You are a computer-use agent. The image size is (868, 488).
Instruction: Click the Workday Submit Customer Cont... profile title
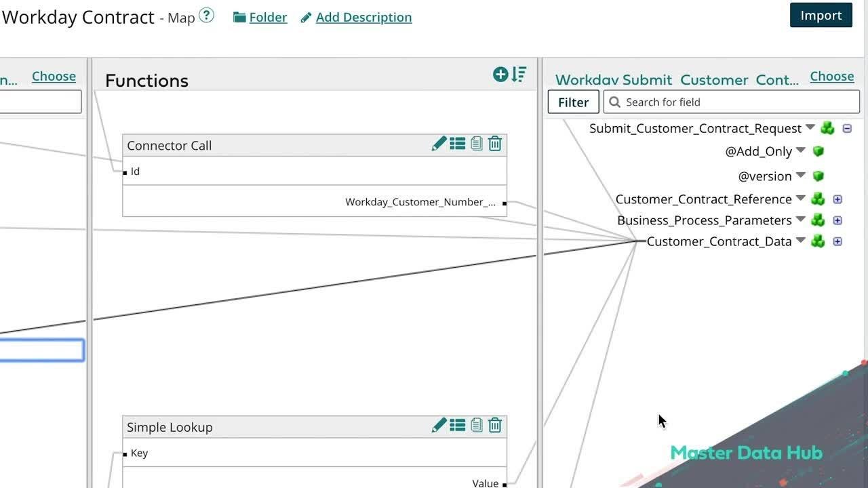pos(677,80)
